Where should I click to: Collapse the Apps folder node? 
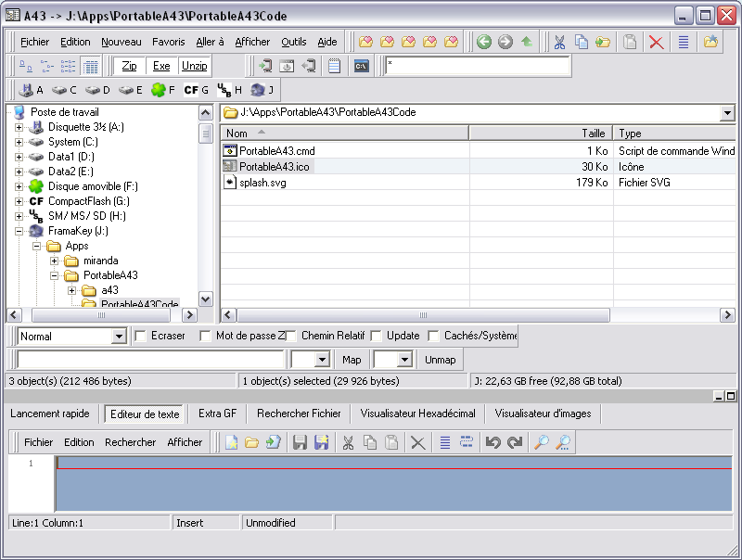(x=36, y=246)
